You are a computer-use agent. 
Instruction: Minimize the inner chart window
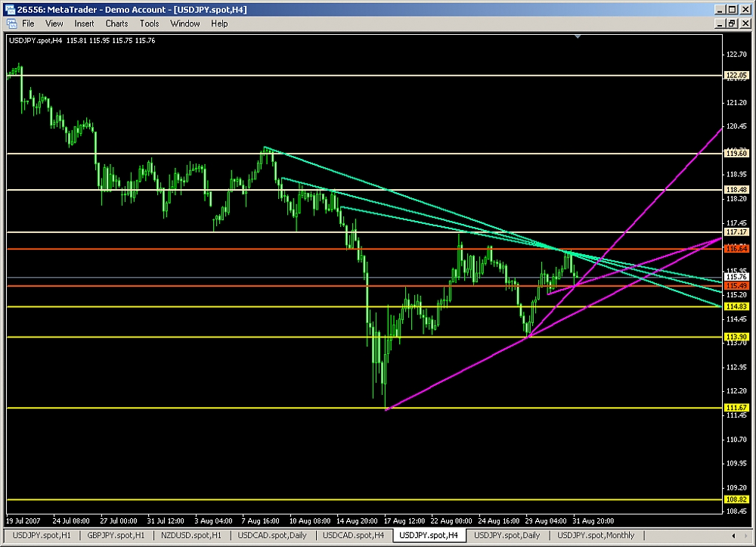(720, 23)
